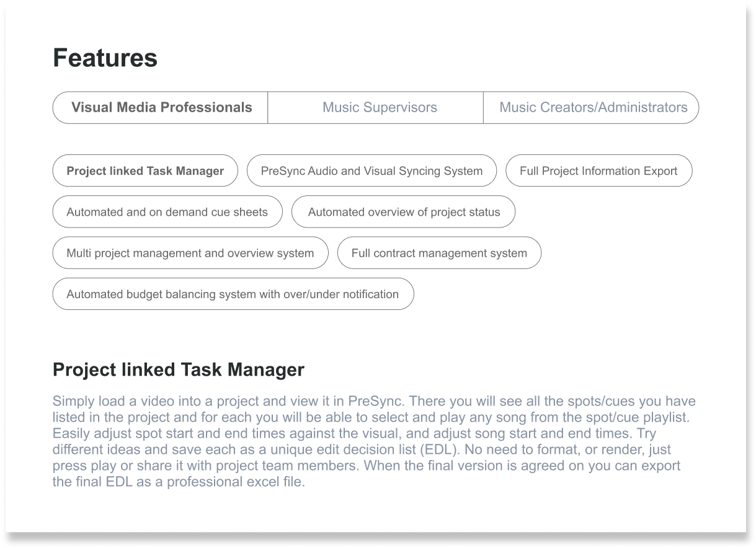Select the PreSync Audio and Visual Syncing System feature
This screenshot has width=756, height=548.
point(371,170)
